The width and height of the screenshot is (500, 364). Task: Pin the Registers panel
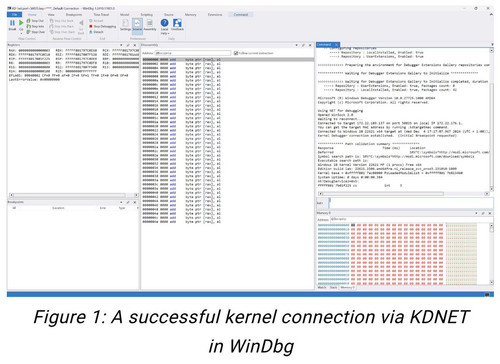point(128,45)
